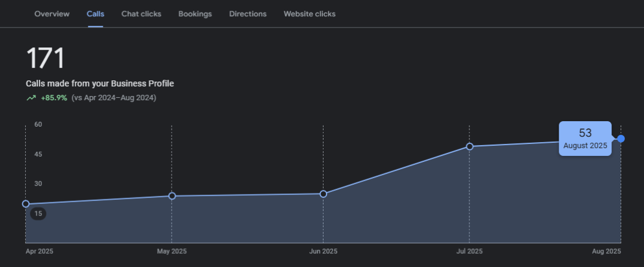
Task: Go to the Bookings tab
Action: [195, 14]
